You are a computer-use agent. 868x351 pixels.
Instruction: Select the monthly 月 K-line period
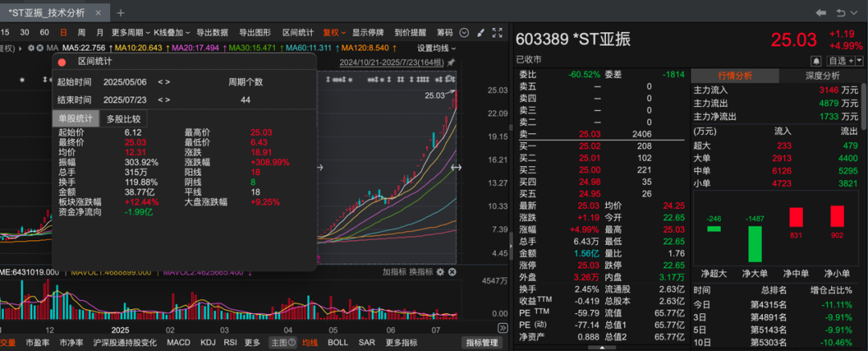pos(100,33)
